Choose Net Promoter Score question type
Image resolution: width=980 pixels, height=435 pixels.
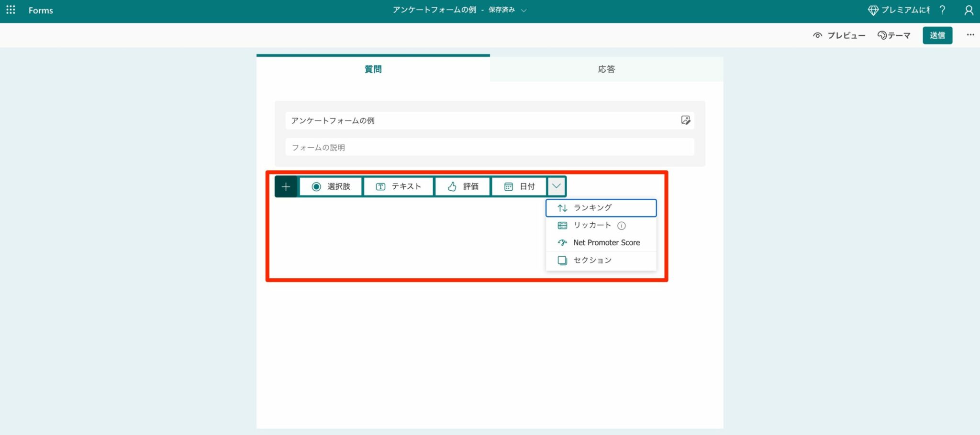tap(607, 242)
